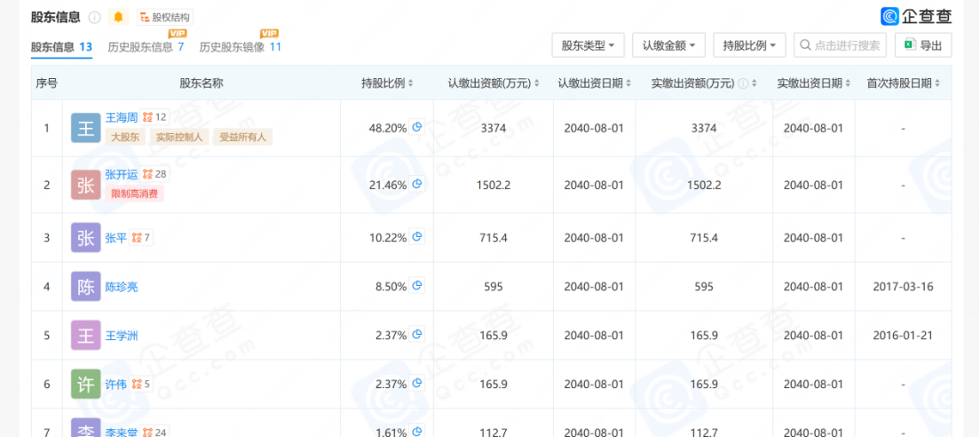Open shareholder 许伟 link
Image resolution: width=980 pixels, height=437 pixels.
tap(115, 384)
